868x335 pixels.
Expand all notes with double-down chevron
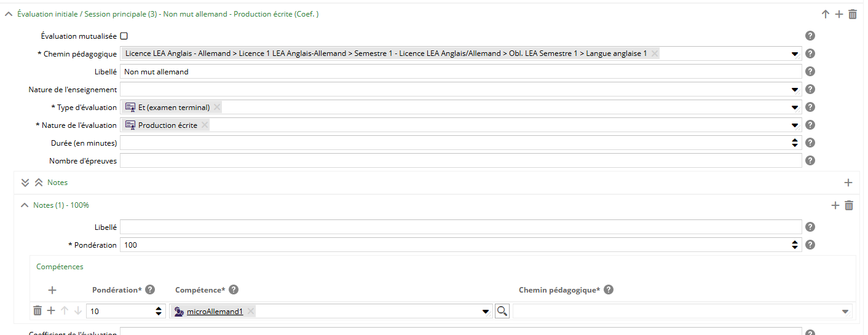coord(25,183)
